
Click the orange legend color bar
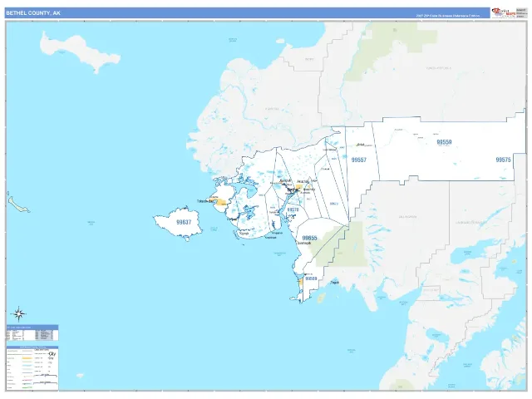click(x=27, y=358)
